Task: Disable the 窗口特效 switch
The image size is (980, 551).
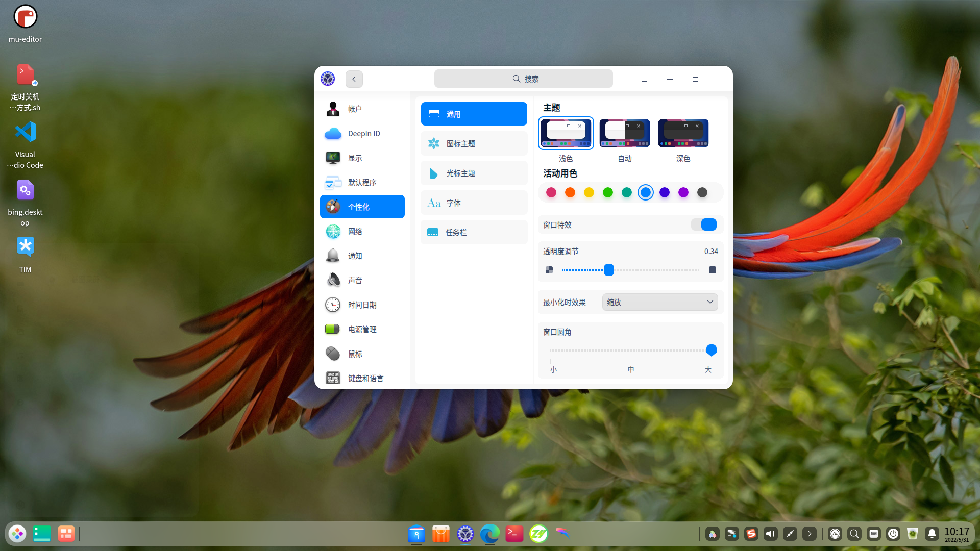Action: coord(704,224)
